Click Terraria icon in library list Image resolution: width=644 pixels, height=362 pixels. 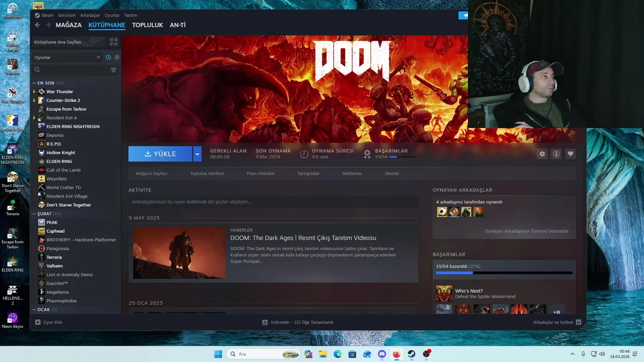click(x=42, y=257)
